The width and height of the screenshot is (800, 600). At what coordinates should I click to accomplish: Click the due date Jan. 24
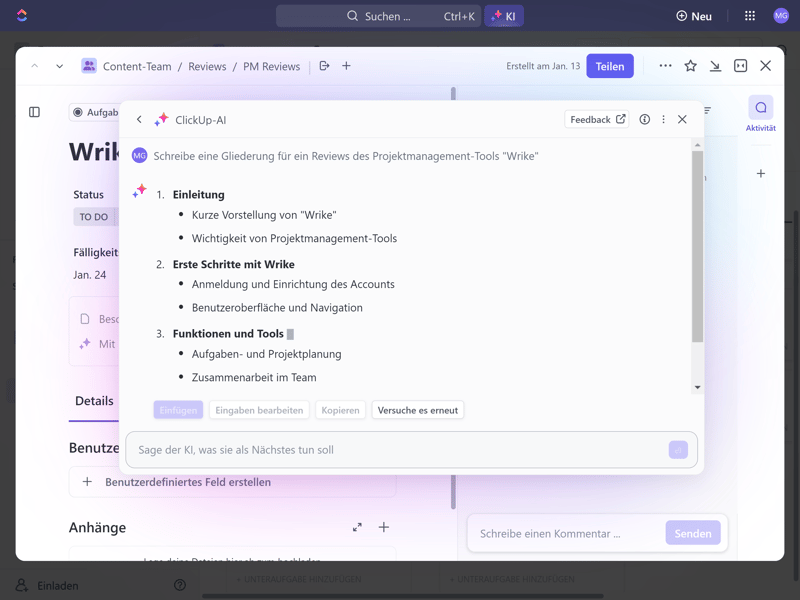tap(90, 275)
